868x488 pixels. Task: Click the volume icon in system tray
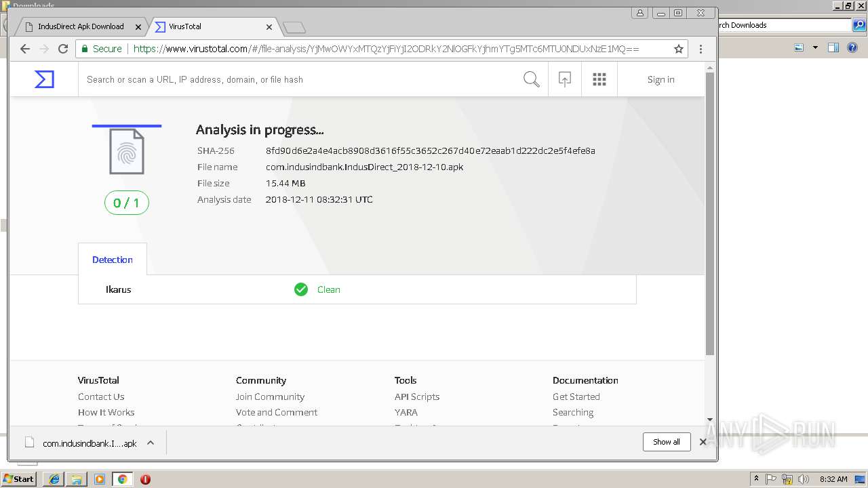pyautogui.click(x=803, y=479)
